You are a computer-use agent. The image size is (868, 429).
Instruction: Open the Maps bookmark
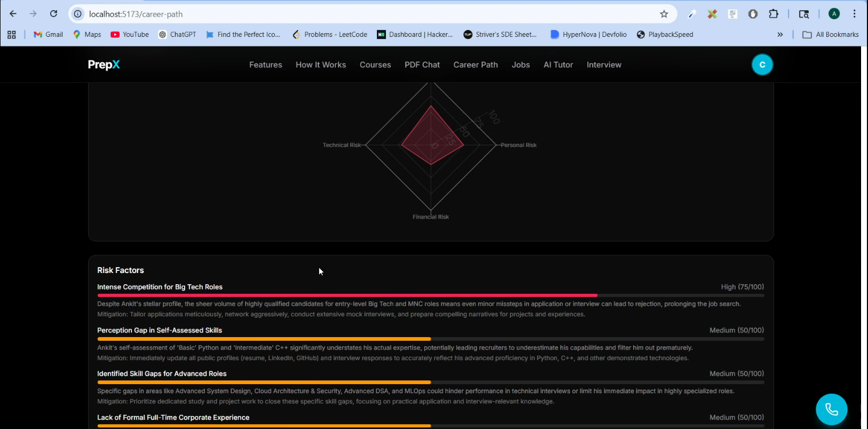87,35
